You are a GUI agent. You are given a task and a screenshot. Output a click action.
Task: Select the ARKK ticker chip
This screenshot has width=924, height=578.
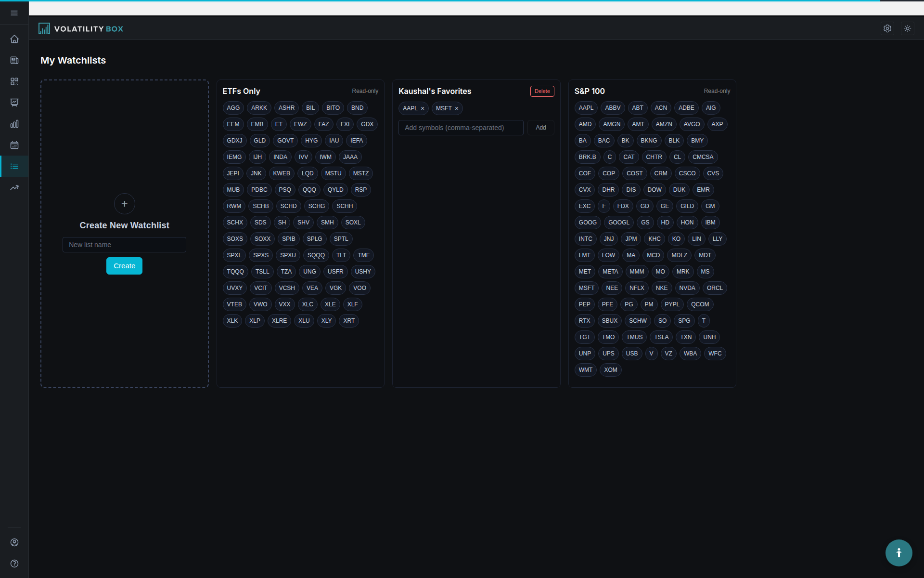pyautogui.click(x=259, y=108)
